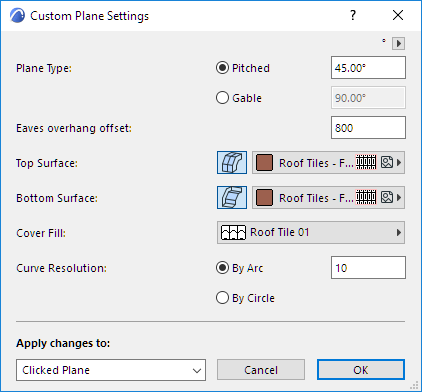This screenshot has width=422, height=392.
Task: Select the Pitched plane type radio button
Action: pos(222,68)
